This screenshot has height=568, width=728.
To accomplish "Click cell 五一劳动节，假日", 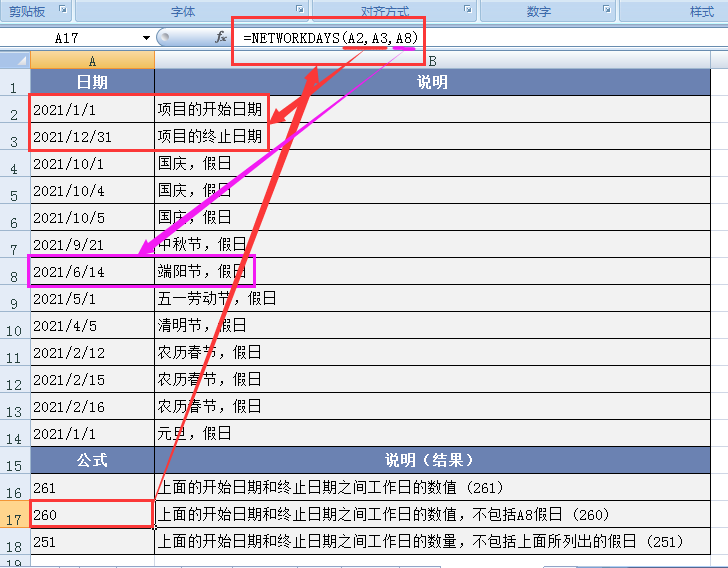I will pyautogui.click(x=432, y=298).
